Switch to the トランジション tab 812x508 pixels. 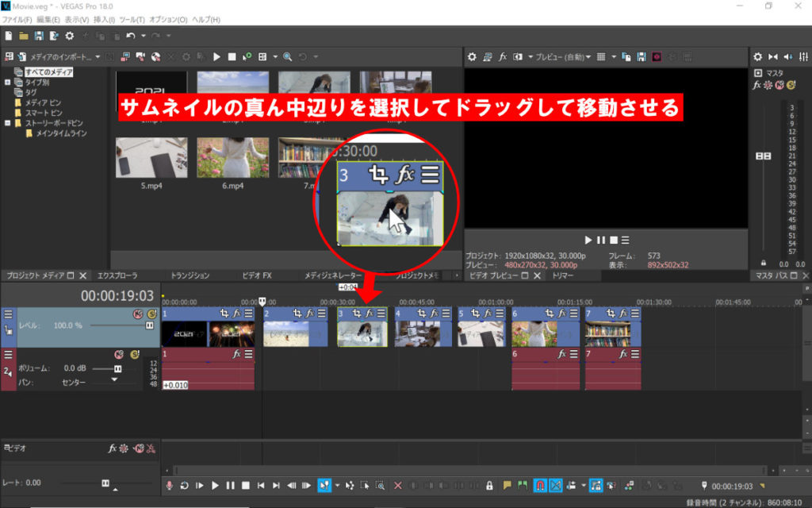click(190, 275)
